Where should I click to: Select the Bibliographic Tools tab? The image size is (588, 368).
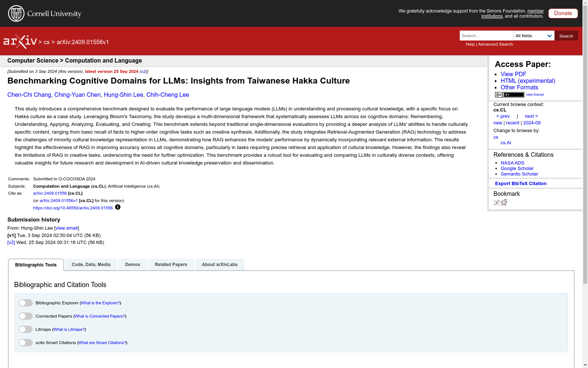click(36, 265)
